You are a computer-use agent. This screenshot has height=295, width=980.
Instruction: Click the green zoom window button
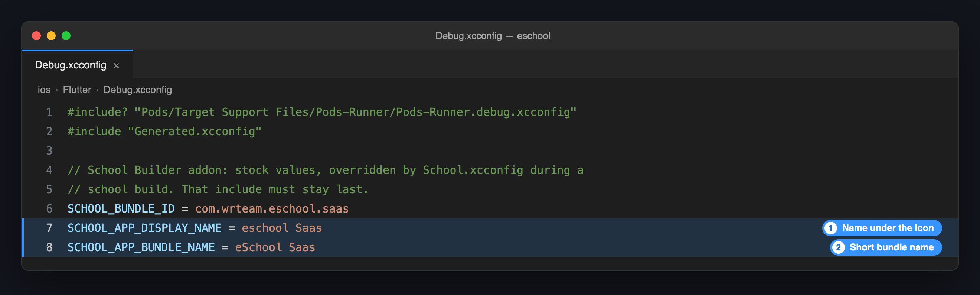(66, 36)
